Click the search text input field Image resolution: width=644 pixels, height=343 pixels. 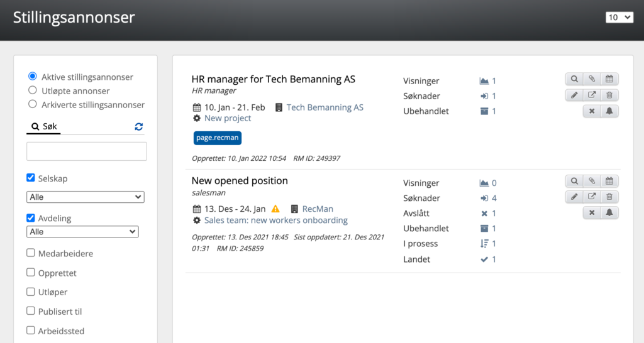(x=87, y=151)
